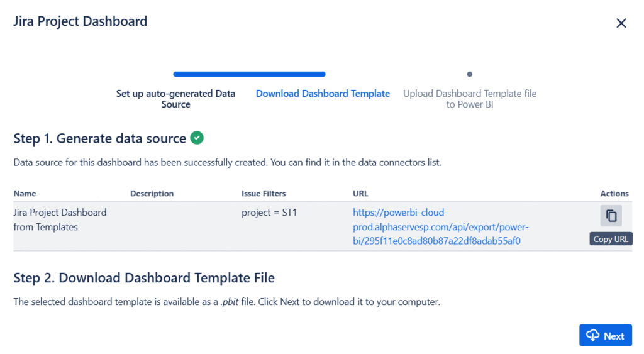644x354 pixels.
Task: Close the Jira Project Dashboard dialog
Action: [x=621, y=23]
